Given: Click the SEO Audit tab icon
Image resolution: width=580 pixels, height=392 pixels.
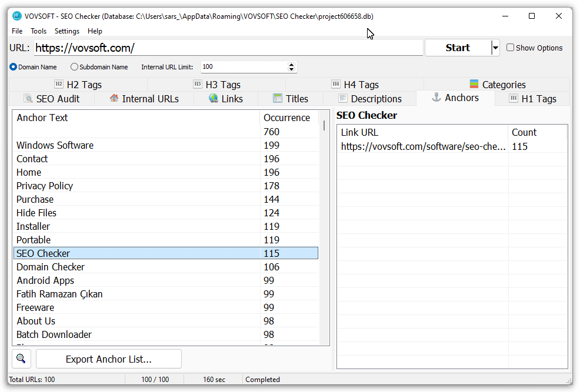Looking at the screenshot, I should pos(28,98).
